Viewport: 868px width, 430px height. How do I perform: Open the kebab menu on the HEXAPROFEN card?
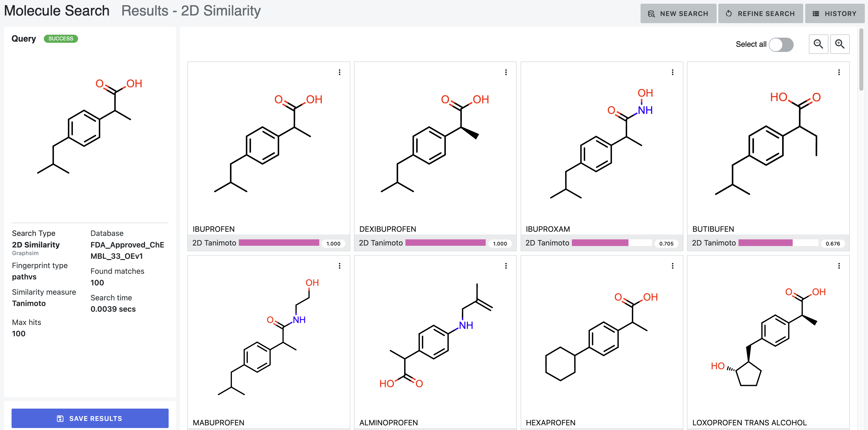tap(673, 266)
